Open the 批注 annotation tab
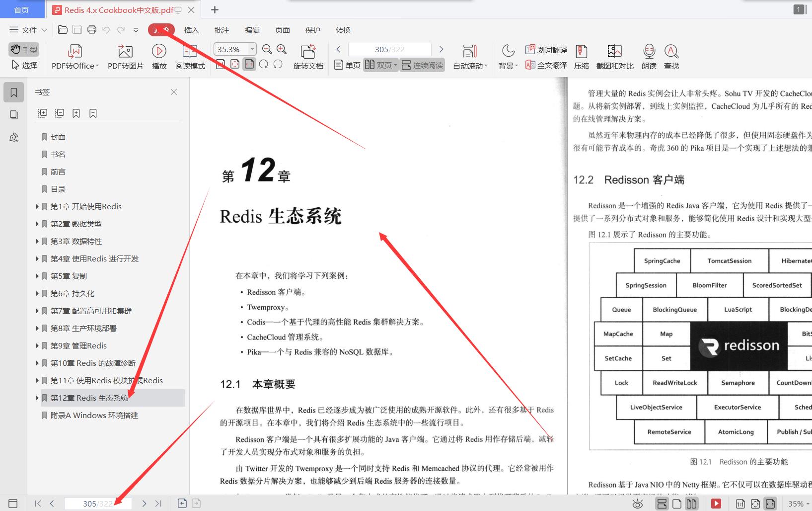This screenshot has width=812, height=511. click(x=221, y=30)
